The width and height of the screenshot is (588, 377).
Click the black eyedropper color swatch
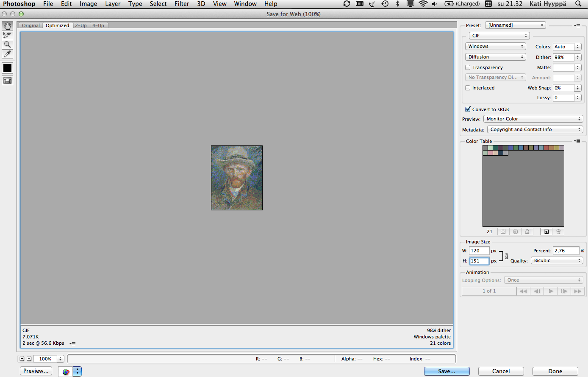(7, 68)
